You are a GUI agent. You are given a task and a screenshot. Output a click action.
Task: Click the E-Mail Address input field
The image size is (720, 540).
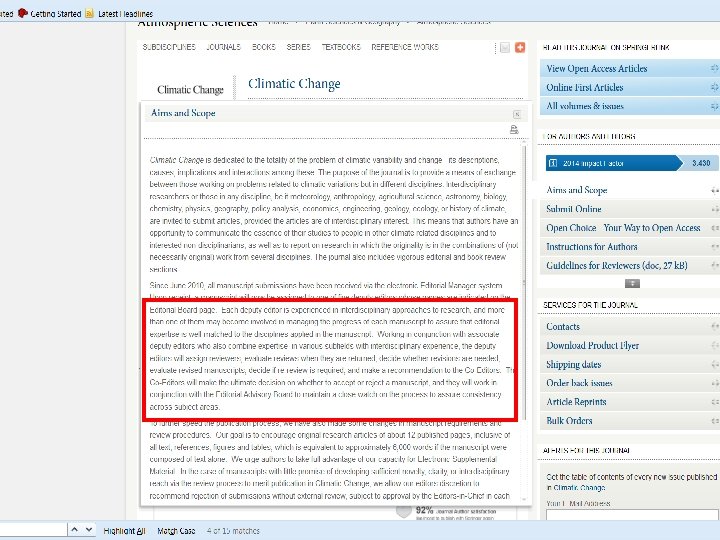[633, 514]
